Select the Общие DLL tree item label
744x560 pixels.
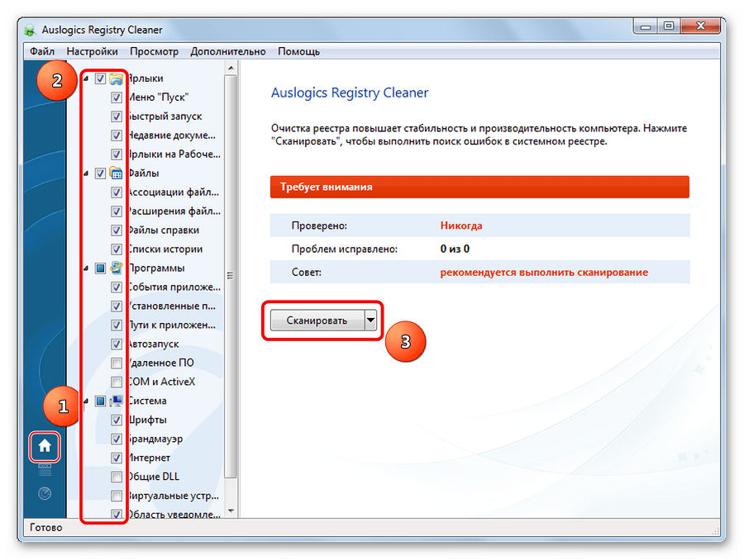(x=154, y=477)
